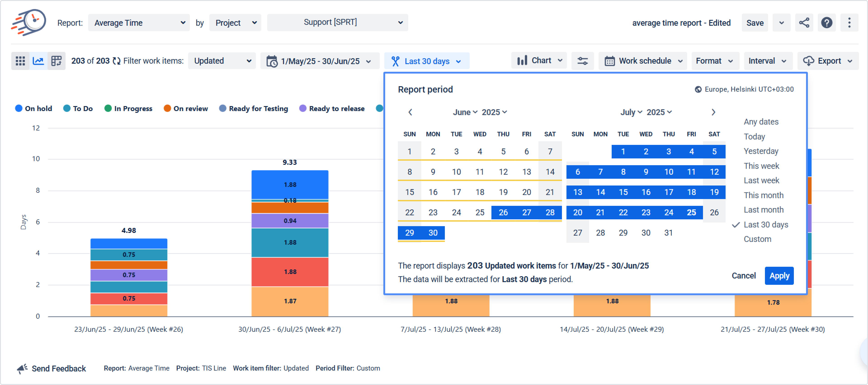This screenshot has width=868, height=385.
Task: Open the help question mark icon
Action: tap(827, 23)
